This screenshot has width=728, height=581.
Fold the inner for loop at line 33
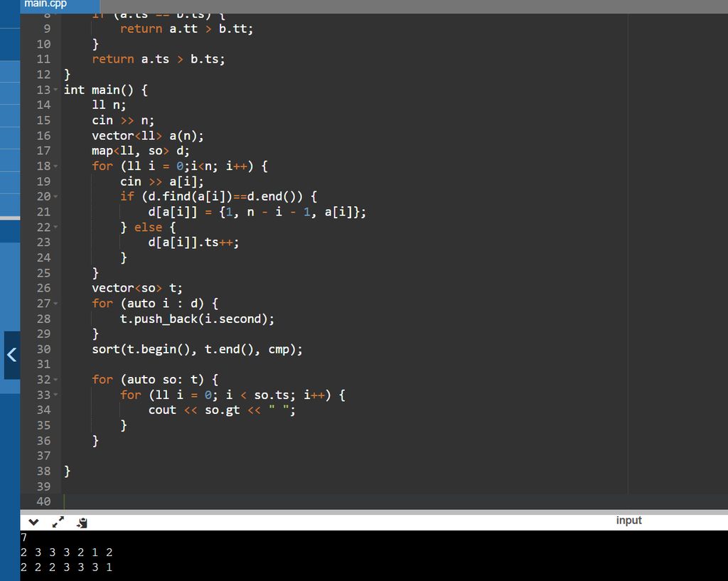click(x=55, y=395)
